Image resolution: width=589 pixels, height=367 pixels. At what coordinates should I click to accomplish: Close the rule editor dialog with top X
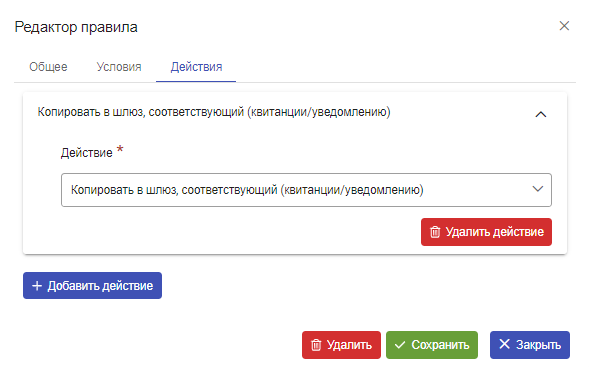point(564,26)
